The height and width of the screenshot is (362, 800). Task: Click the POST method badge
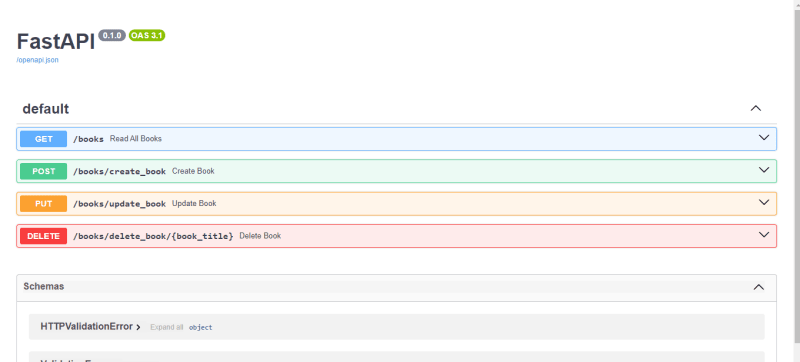coord(43,171)
